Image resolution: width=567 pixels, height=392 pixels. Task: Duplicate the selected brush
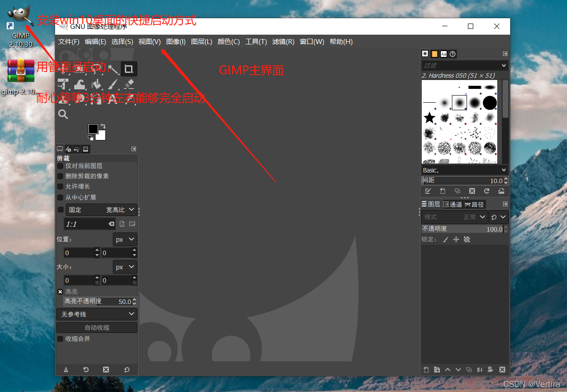(457, 191)
